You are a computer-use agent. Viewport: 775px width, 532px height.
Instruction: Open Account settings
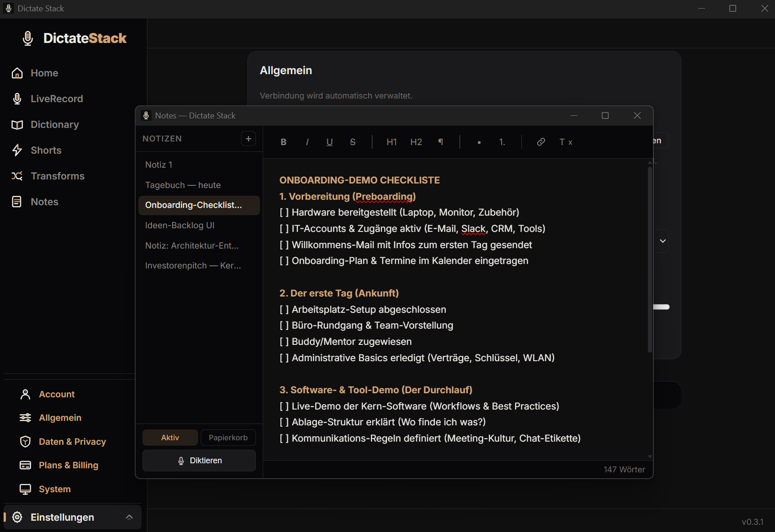click(57, 394)
